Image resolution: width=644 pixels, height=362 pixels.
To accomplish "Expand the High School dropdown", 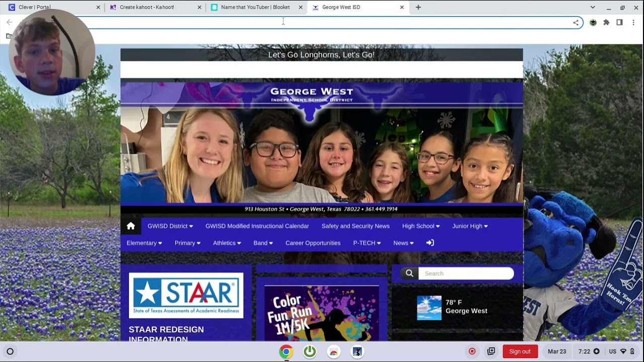I will coord(421,226).
